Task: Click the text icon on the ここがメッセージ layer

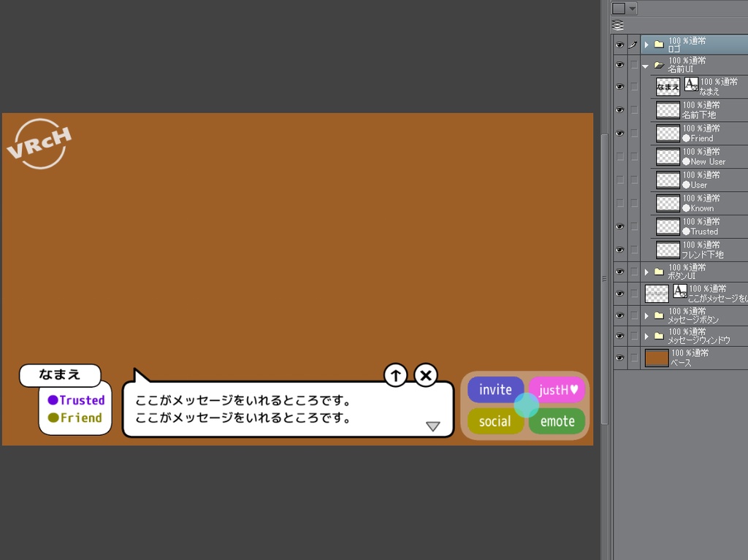Action: click(680, 291)
